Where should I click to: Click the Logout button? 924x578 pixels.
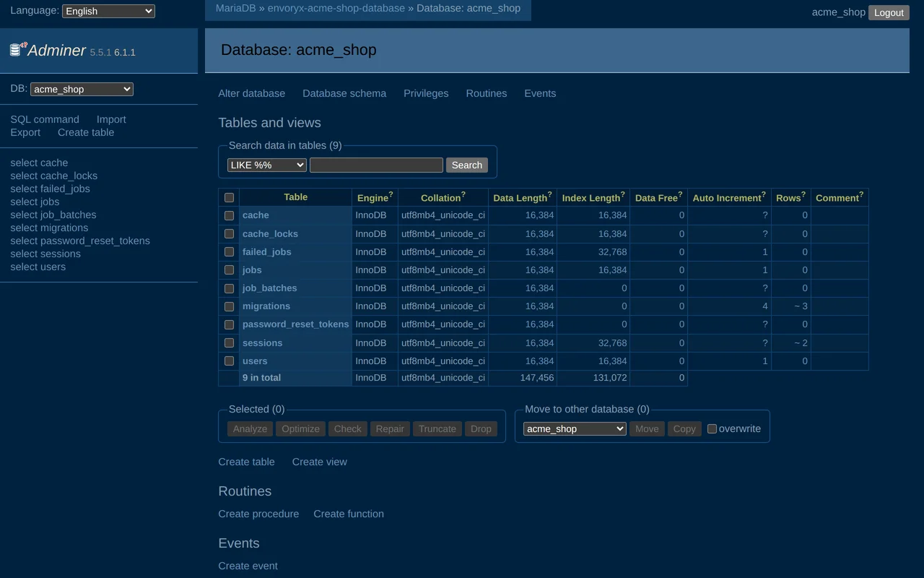[x=889, y=12]
